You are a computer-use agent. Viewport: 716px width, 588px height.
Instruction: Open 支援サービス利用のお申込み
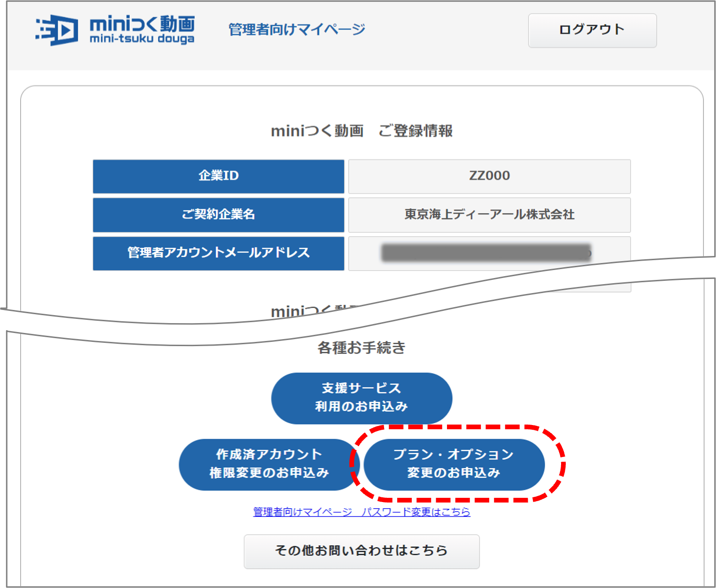362,398
